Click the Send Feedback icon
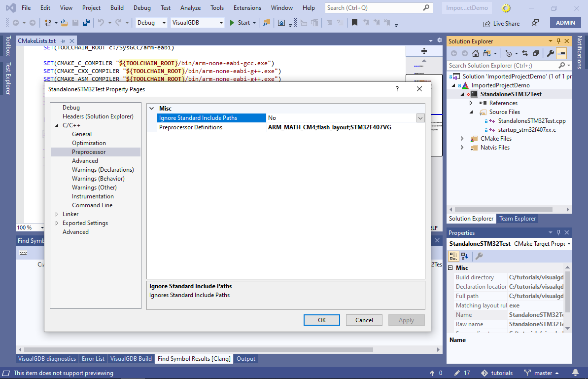Image resolution: width=588 pixels, height=379 pixels. click(535, 23)
